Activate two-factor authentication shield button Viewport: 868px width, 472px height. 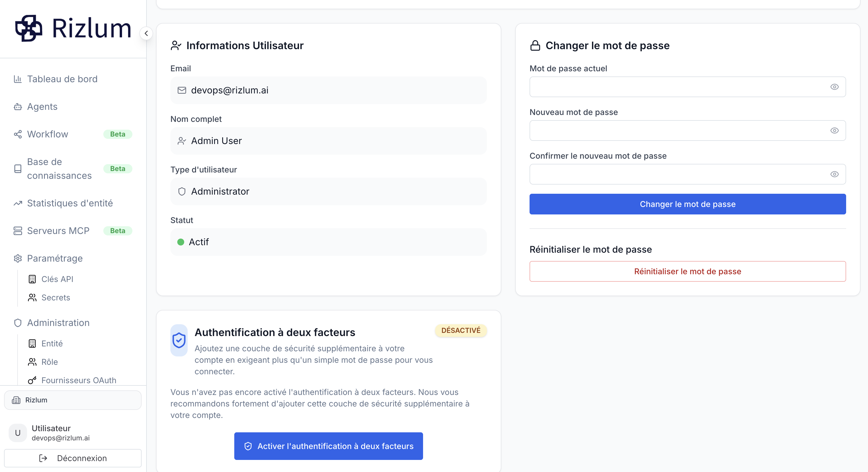coord(329,446)
